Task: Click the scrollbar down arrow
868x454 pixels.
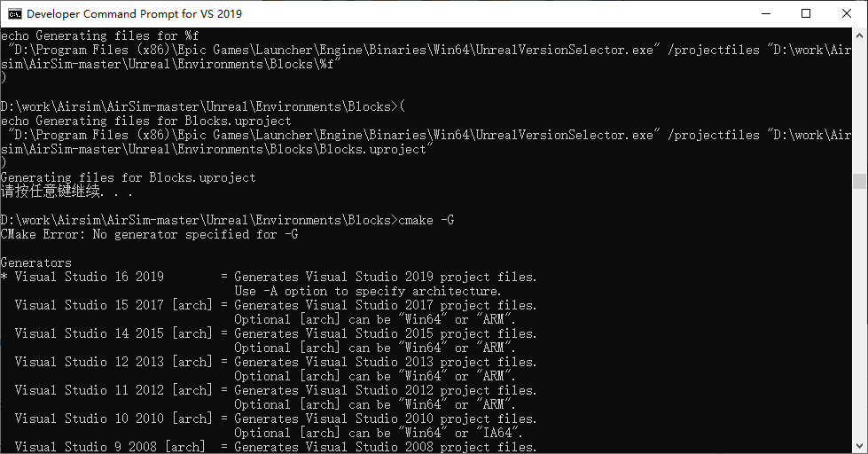Action: (x=860, y=446)
